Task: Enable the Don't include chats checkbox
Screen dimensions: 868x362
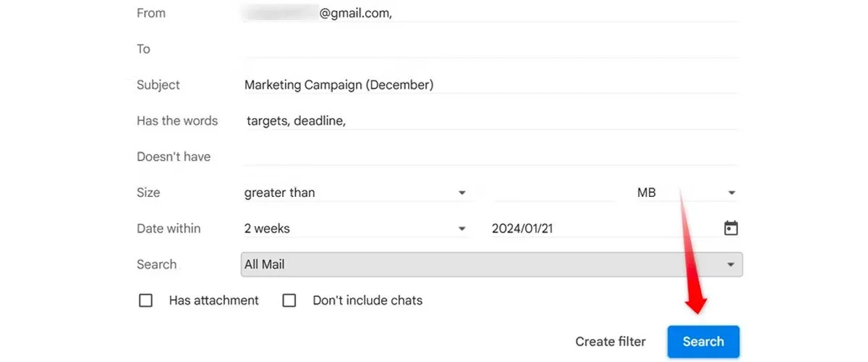Action: click(x=289, y=300)
